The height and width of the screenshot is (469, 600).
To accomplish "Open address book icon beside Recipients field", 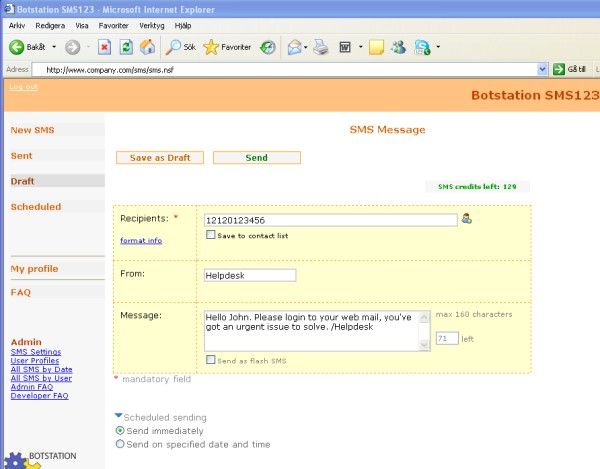I will coord(466,219).
